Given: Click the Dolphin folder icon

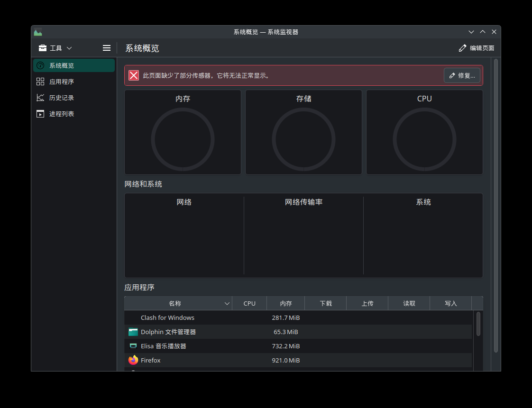Looking at the screenshot, I should [133, 332].
